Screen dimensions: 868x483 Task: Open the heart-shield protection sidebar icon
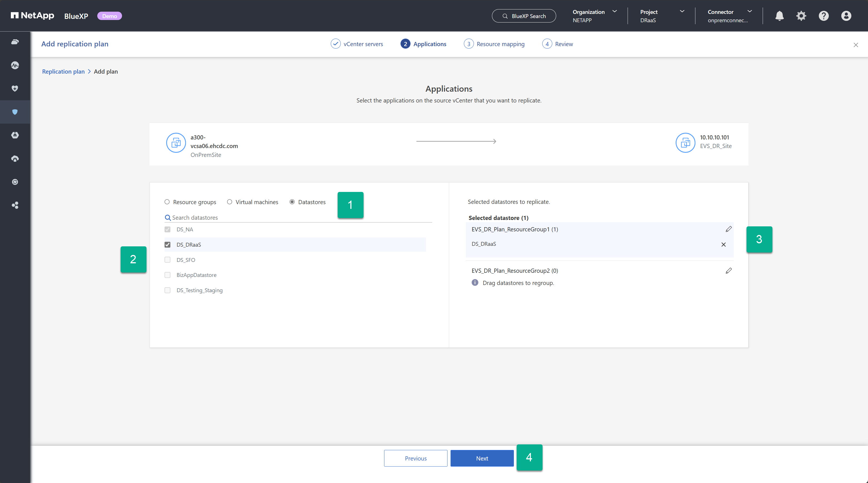pyautogui.click(x=15, y=89)
